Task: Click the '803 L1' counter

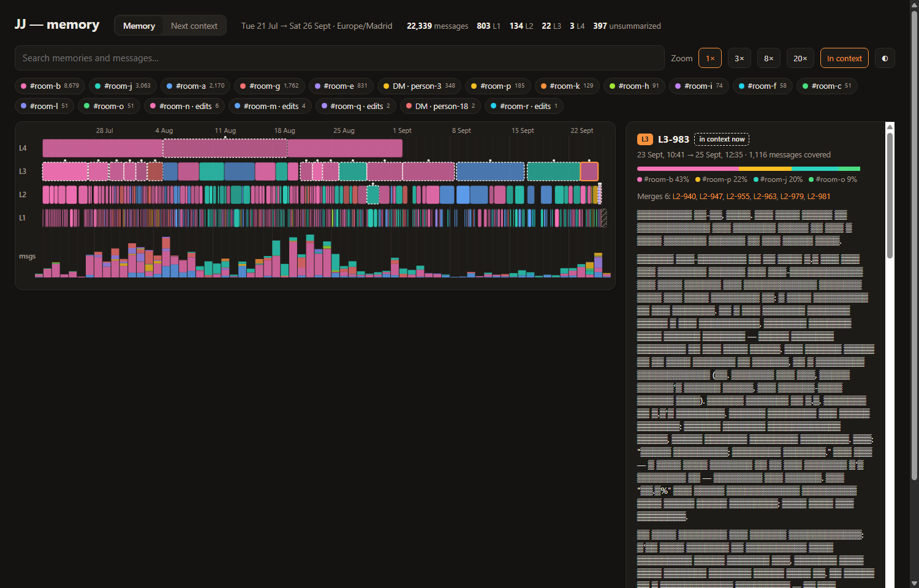Action: 488,26
